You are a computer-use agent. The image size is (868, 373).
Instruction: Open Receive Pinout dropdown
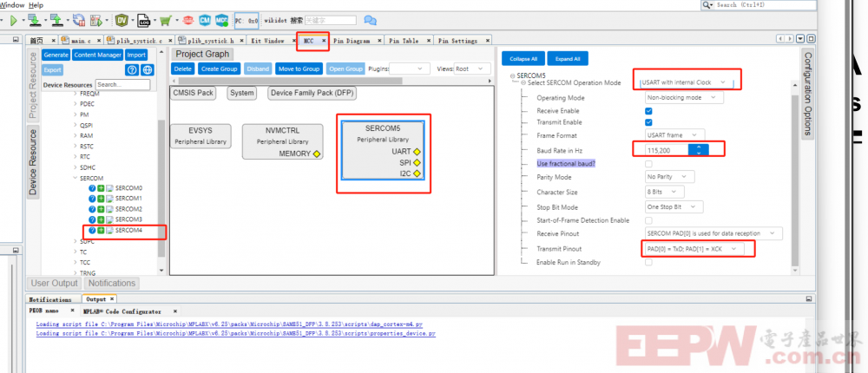click(x=714, y=233)
